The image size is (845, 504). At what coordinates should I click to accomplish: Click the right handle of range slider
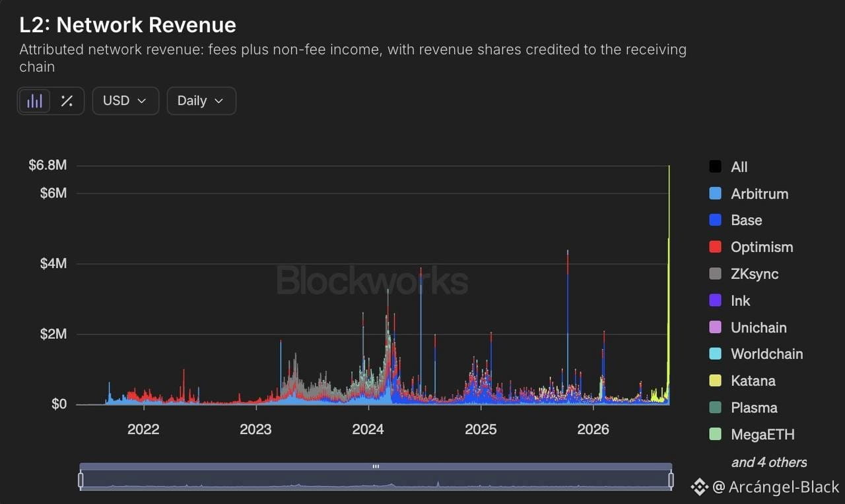671,480
